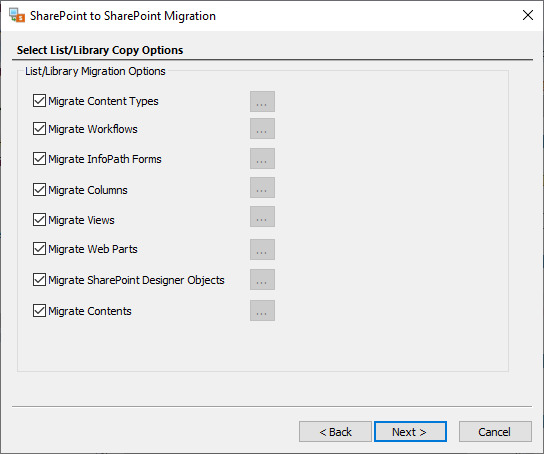Uncheck the Migrate Views option
This screenshot has height=454, width=544.
click(39, 220)
